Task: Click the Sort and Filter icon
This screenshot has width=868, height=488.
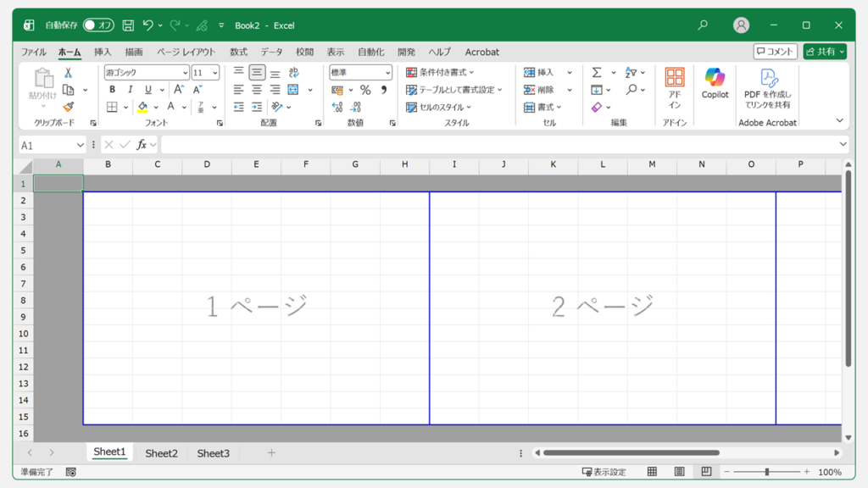Action: click(632, 73)
